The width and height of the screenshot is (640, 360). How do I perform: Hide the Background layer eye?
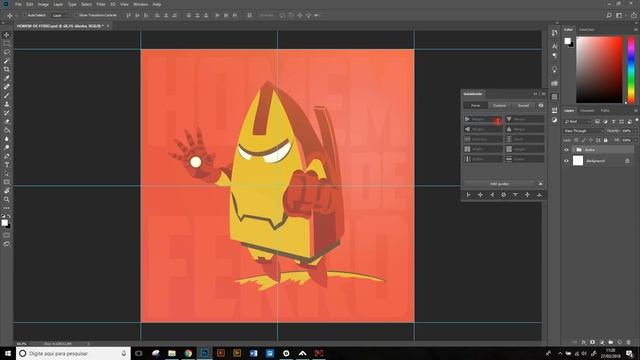point(567,161)
